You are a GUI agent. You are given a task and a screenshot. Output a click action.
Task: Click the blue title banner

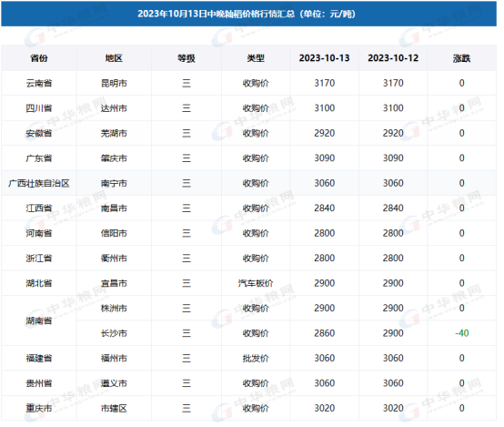point(248,14)
